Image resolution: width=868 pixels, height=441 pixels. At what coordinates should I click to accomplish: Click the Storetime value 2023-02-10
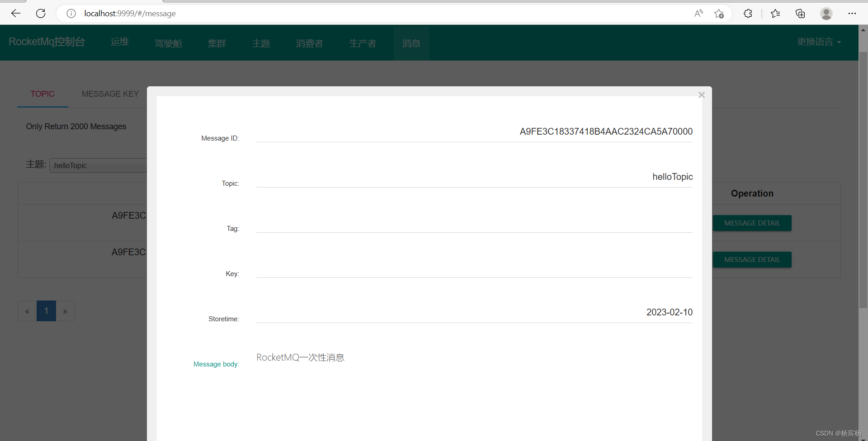point(669,312)
